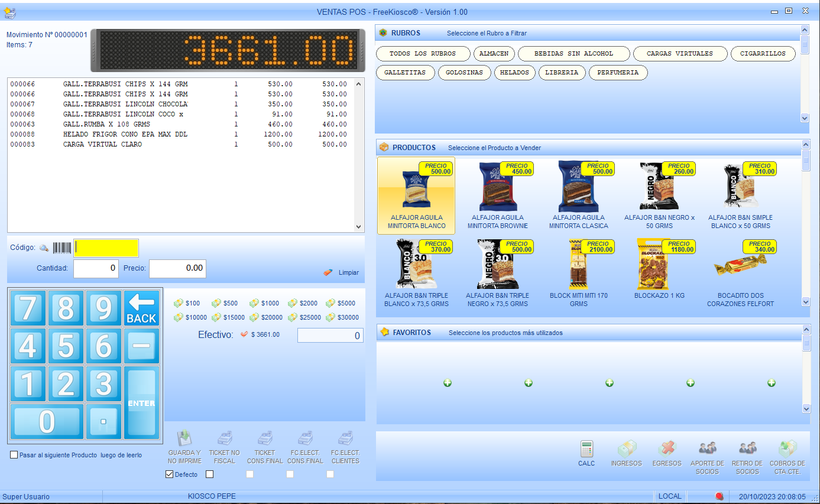The height and width of the screenshot is (504, 820).
Task: Click the Rubros panel scrollbar thumb
Action: click(805, 44)
